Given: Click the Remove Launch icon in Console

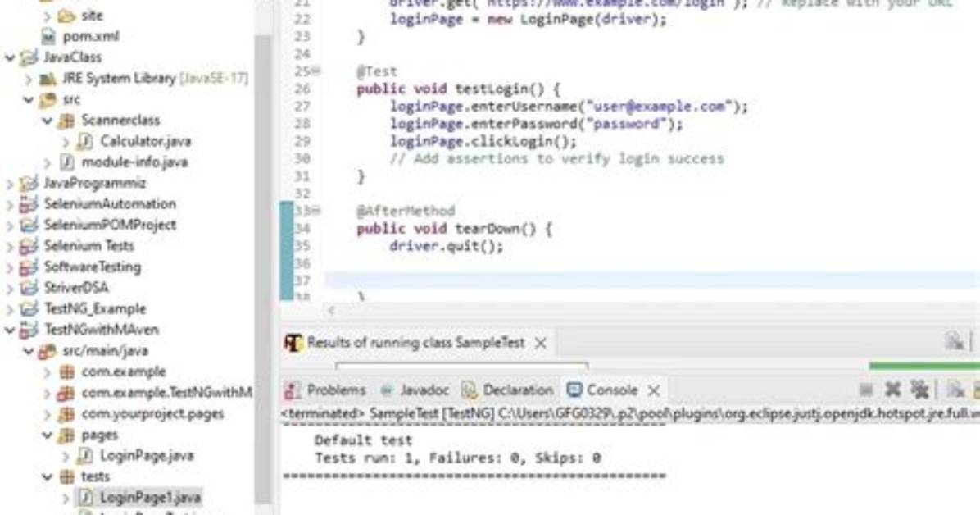Looking at the screenshot, I should [x=892, y=390].
